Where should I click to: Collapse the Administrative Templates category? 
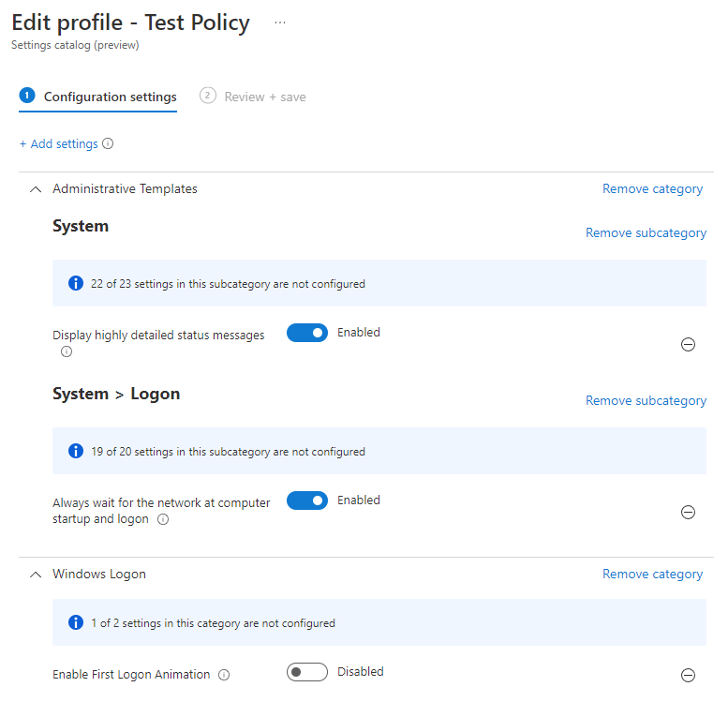click(36, 189)
